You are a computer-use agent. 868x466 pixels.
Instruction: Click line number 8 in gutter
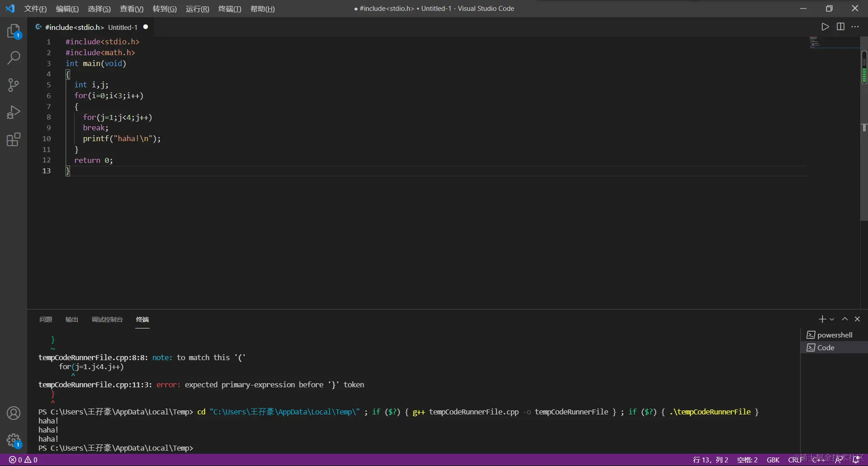click(49, 117)
